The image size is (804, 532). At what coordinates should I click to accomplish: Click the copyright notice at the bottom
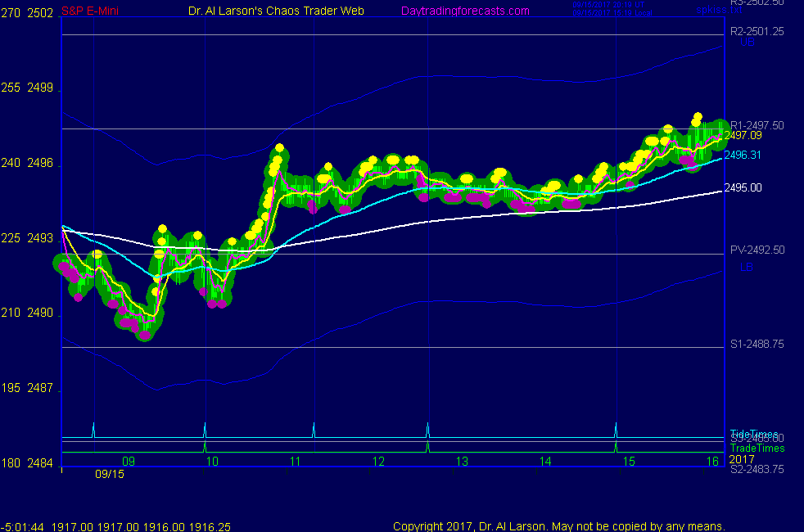pyautogui.click(x=559, y=526)
